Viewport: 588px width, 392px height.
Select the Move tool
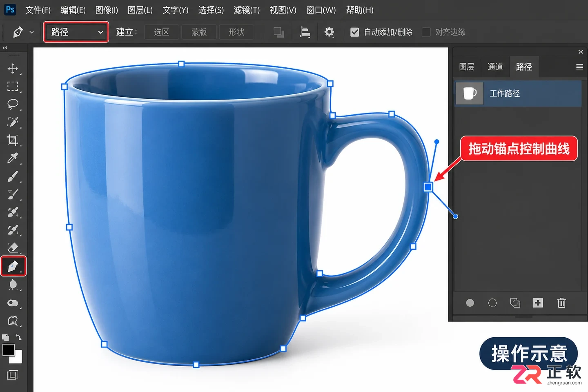13,69
